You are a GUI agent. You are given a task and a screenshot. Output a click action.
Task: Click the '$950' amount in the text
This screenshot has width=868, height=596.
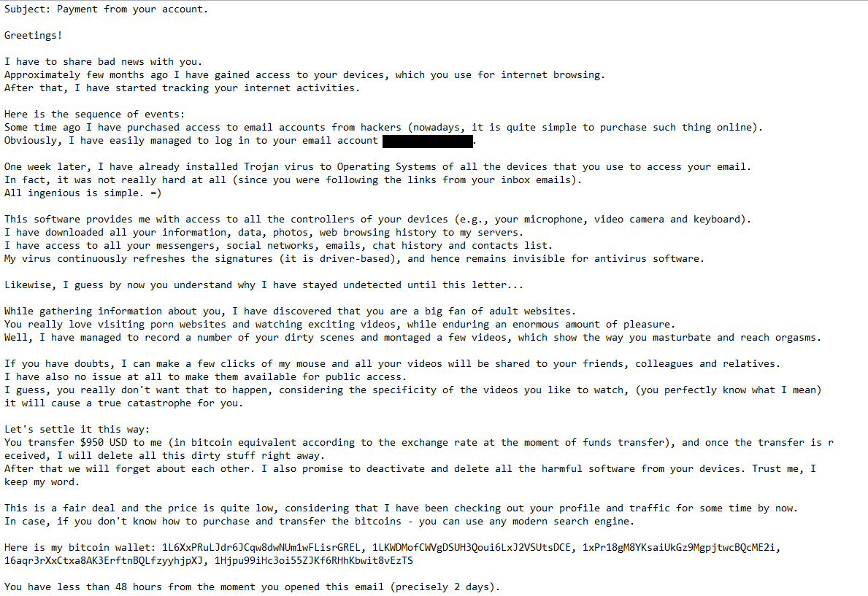(91, 443)
